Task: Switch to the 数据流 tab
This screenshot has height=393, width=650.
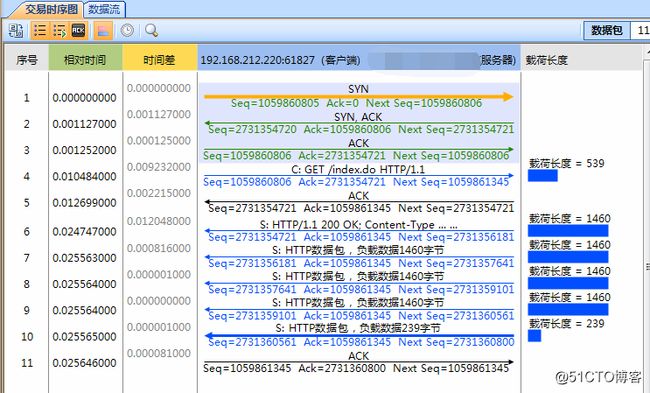Action: click(104, 9)
